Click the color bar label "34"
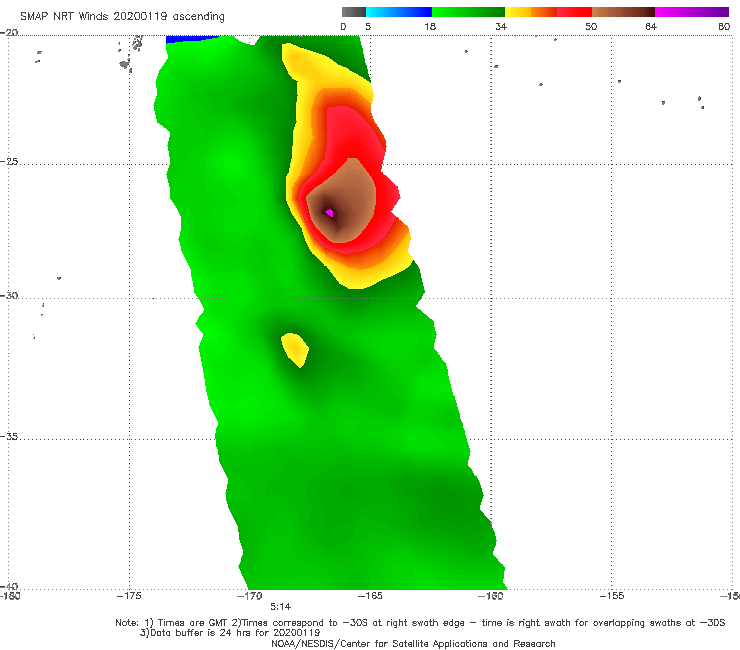 click(x=501, y=27)
